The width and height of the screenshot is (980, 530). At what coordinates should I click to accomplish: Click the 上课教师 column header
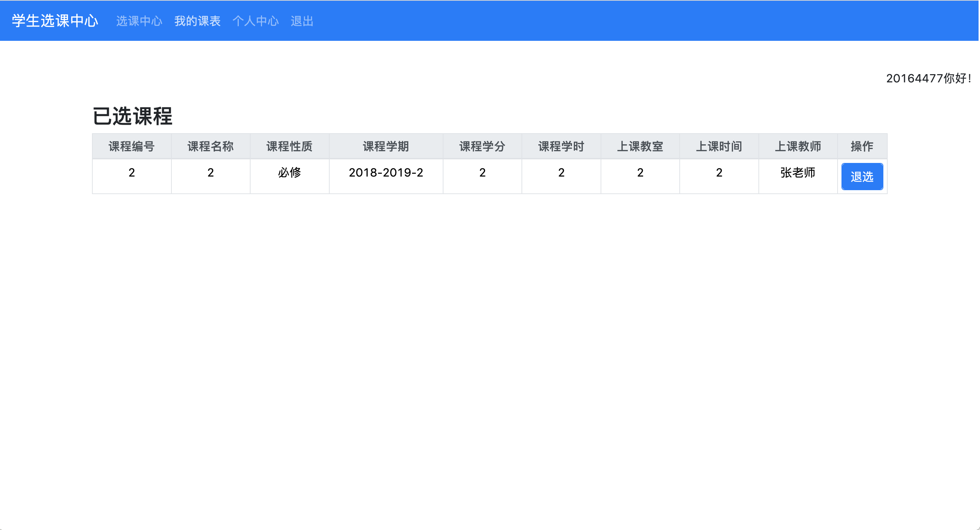(x=798, y=146)
